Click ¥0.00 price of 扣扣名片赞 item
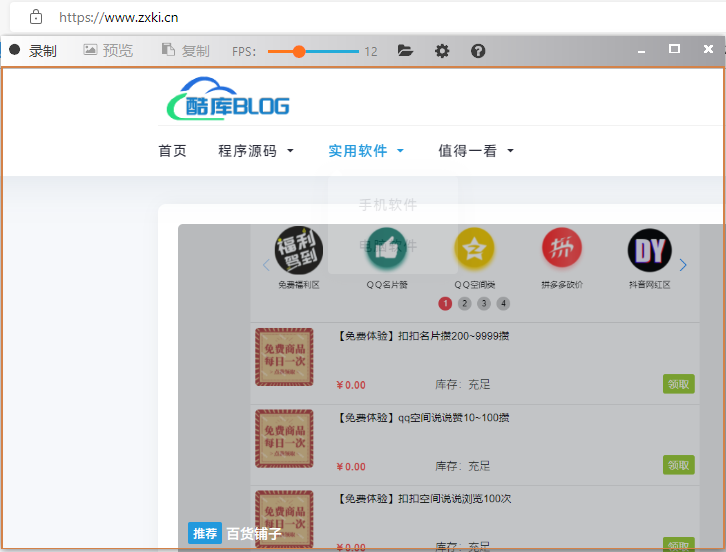 point(351,385)
